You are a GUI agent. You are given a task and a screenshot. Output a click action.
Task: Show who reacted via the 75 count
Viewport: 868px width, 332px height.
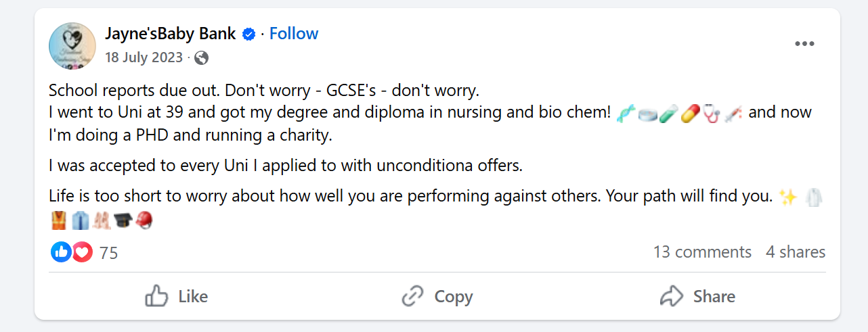click(x=108, y=253)
